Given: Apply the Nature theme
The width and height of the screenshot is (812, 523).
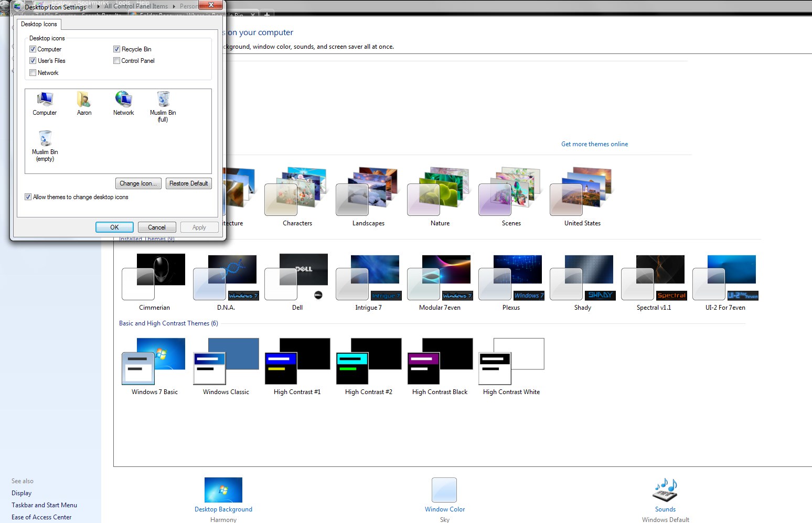Looking at the screenshot, I should pos(440,197).
